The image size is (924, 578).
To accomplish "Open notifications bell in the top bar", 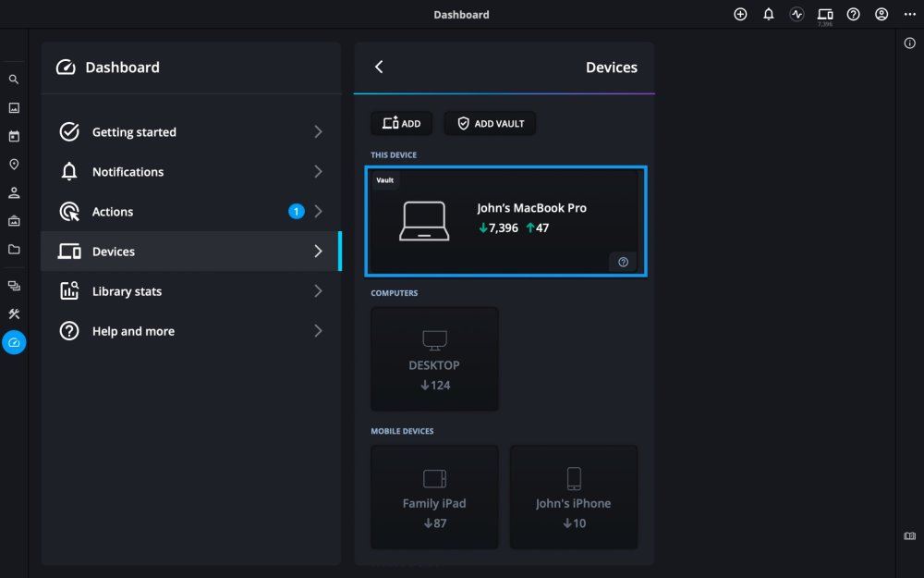I will click(769, 15).
